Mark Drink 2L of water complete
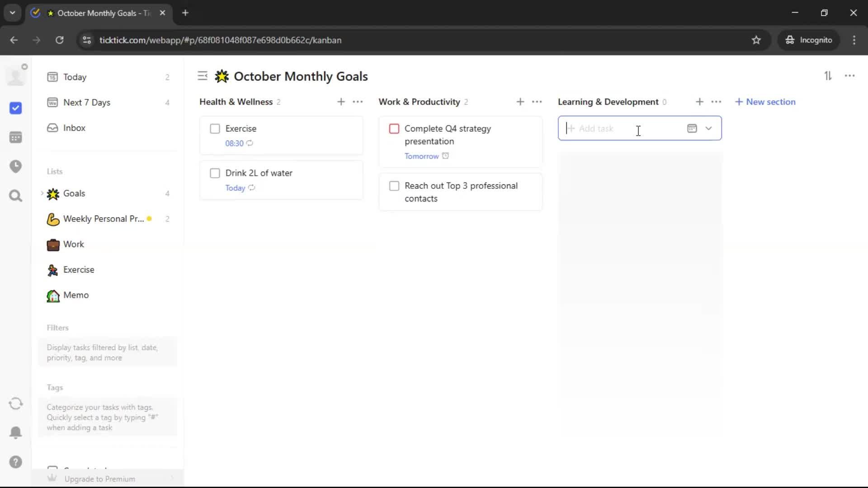This screenshot has width=868, height=488. point(215,173)
